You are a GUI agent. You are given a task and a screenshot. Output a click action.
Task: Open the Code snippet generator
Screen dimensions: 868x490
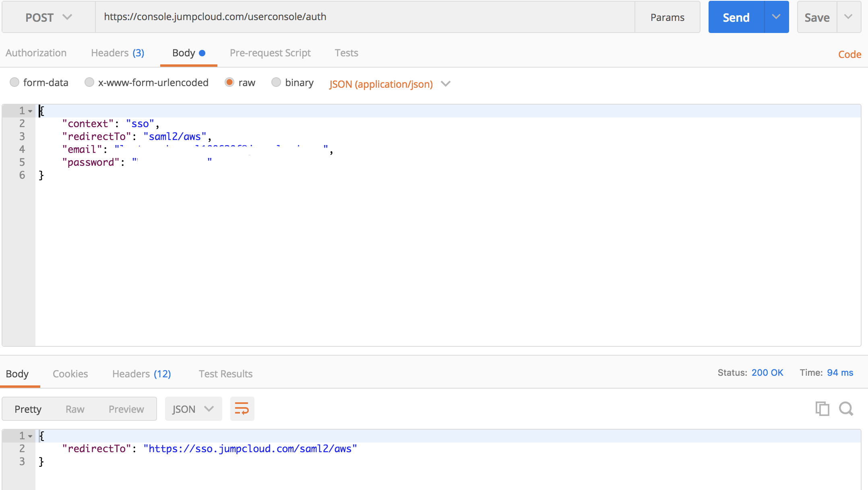(849, 54)
